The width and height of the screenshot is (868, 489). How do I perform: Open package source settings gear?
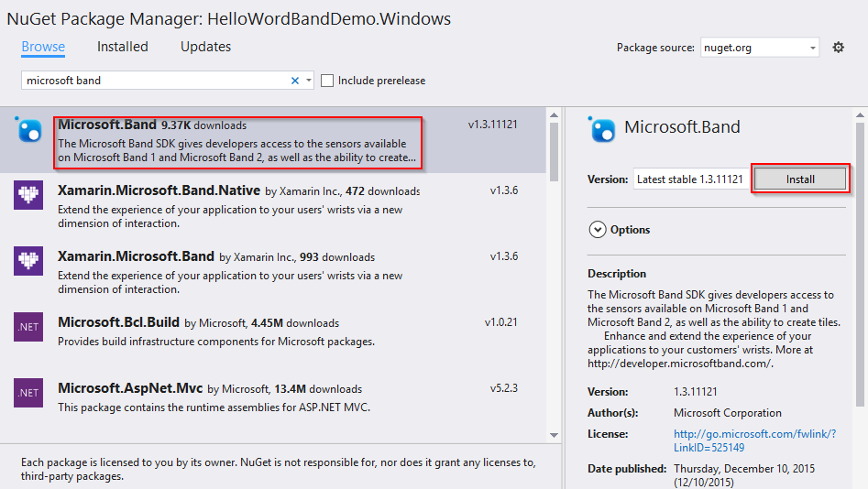838,48
